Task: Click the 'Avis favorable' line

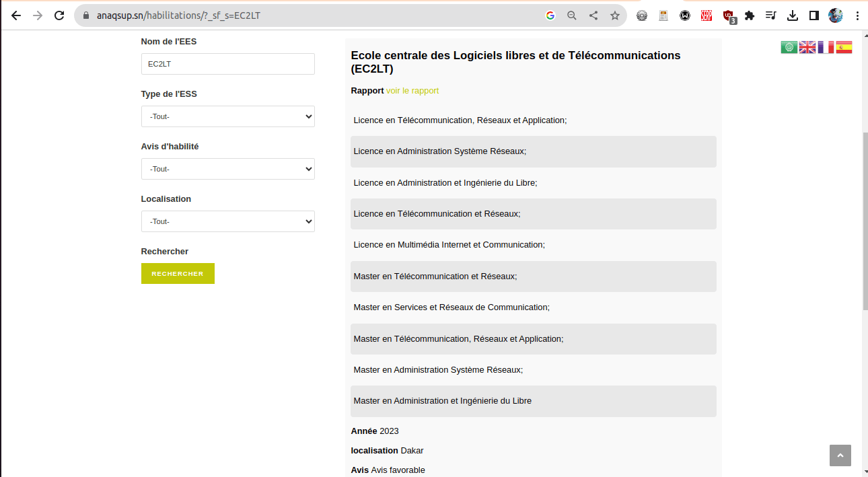Action: click(x=388, y=470)
